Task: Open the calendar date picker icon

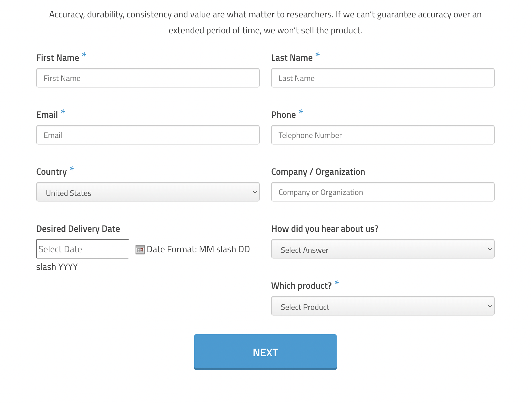Action: point(140,250)
